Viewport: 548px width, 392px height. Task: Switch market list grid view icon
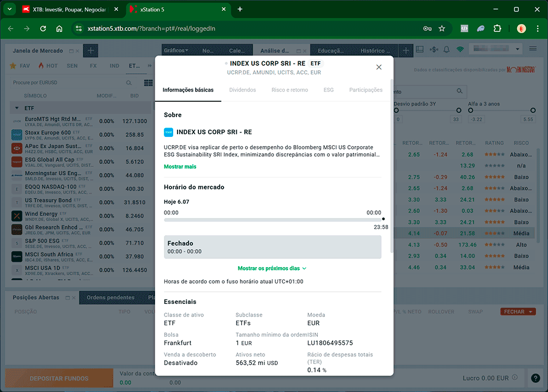[148, 83]
